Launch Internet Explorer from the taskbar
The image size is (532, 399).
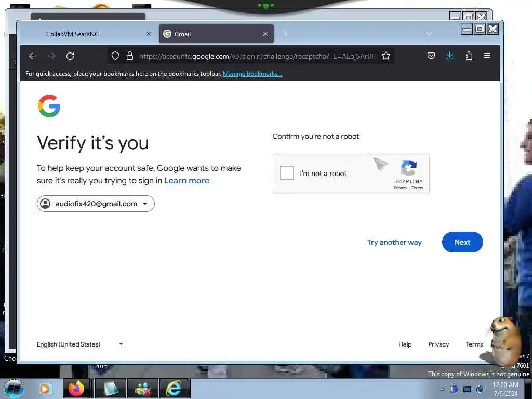(x=174, y=389)
